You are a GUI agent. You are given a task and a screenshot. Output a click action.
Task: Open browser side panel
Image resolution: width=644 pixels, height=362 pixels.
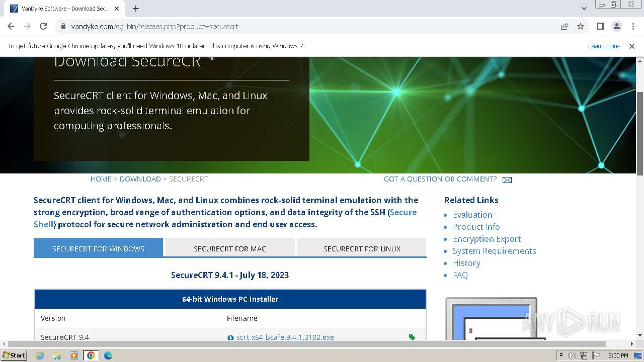tap(601, 26)
